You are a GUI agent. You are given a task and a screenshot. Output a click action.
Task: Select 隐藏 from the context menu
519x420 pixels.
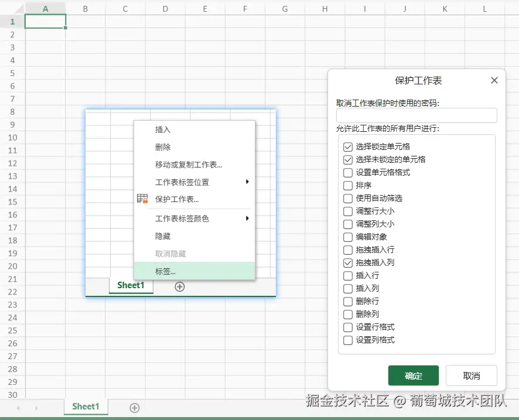click(194, 236)
